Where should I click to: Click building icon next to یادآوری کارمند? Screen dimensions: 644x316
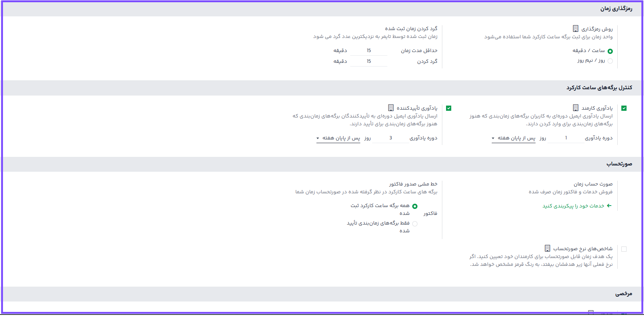pyautogui.click(x=575, y=108)
